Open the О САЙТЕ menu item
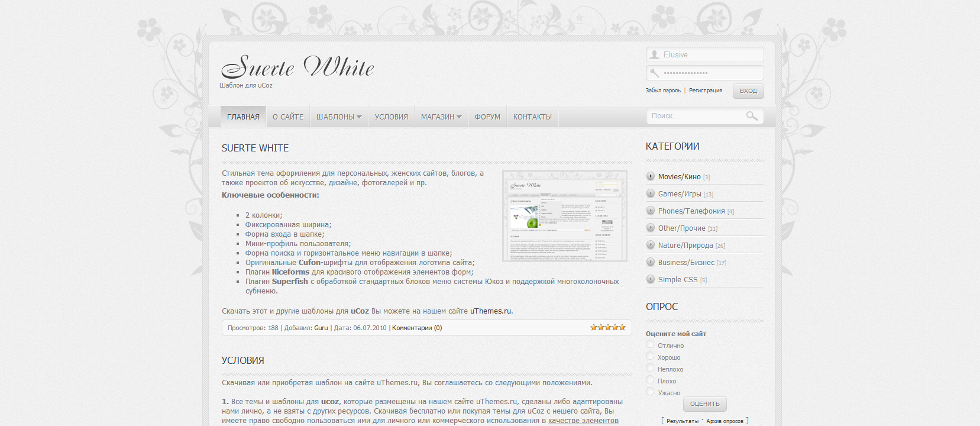The height and width of the screenshot is (426, 980). (288, 117)
